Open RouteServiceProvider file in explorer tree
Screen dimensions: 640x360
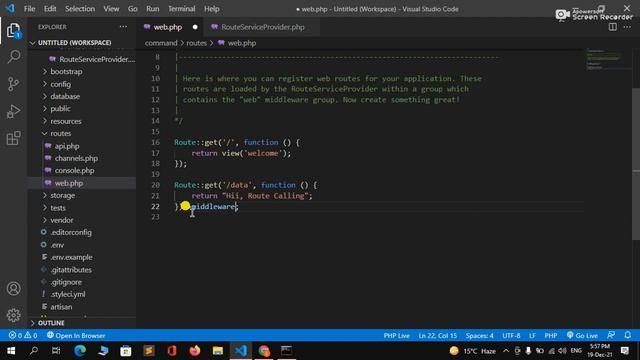(97, 59)
